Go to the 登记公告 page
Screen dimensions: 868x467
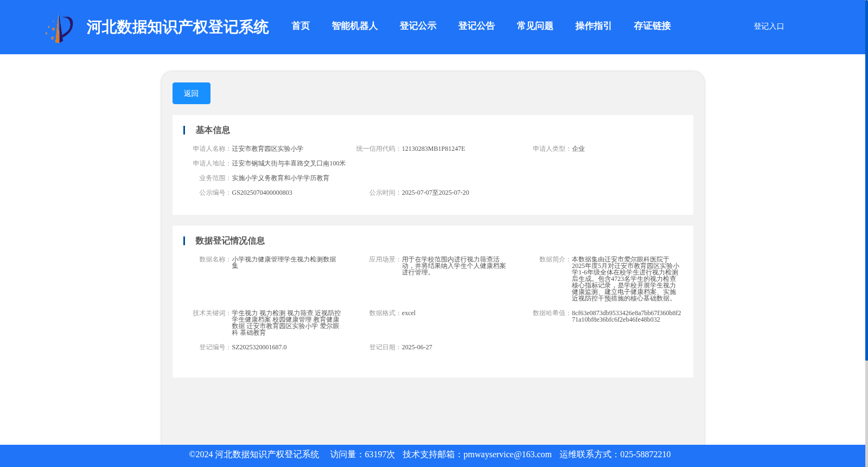pos(476,26)
